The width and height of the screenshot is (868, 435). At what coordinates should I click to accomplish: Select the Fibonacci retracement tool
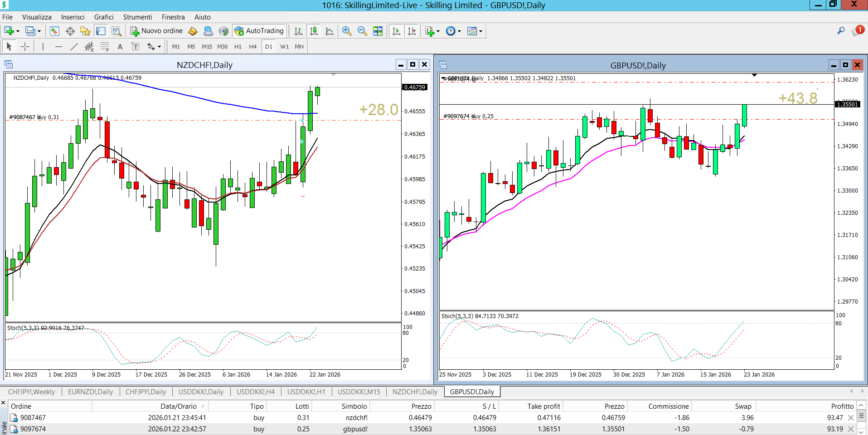click(x=105, y=47)
